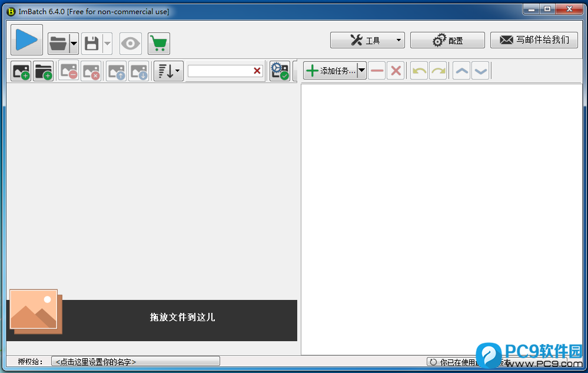
Task: Open a saved task list with folder icon
Action: pyautogui.click(x=58, y=44)
